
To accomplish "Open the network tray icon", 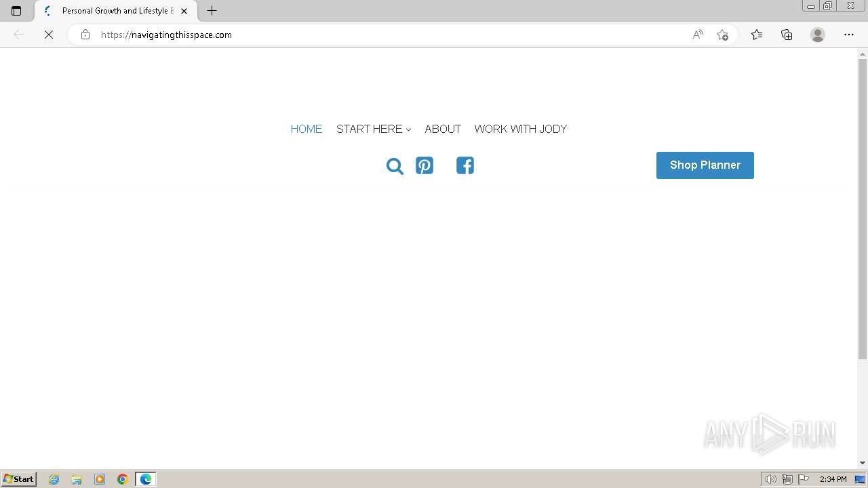I will pos(787,479).
